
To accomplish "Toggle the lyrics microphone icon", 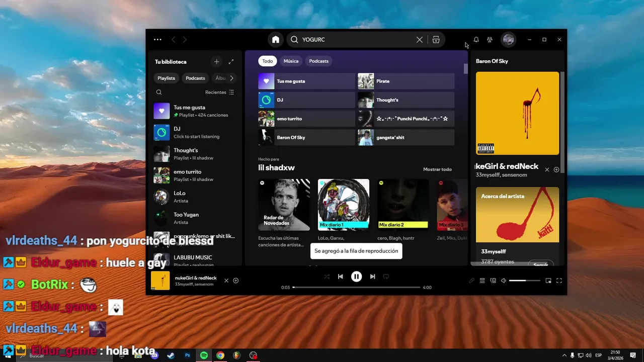I will pos(471,281).
